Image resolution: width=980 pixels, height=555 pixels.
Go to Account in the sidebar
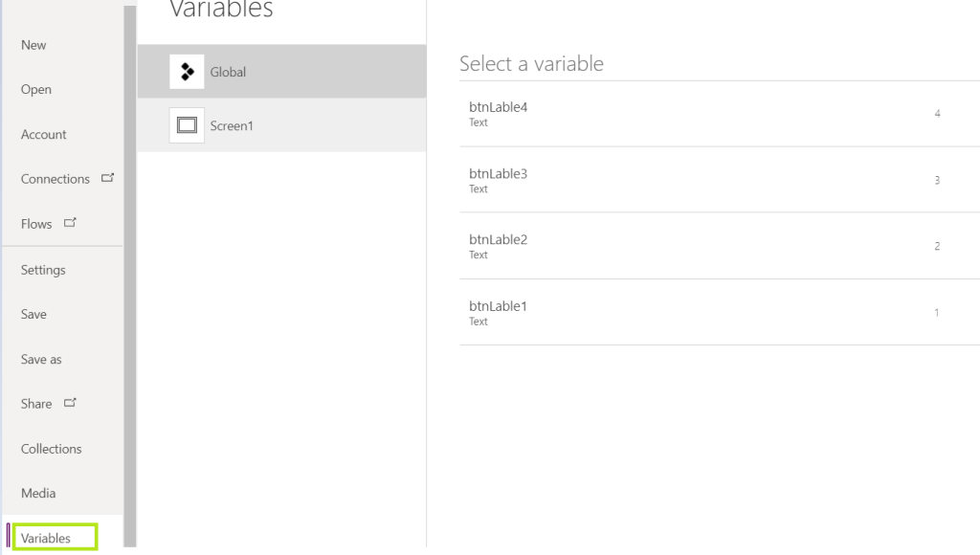44,135
